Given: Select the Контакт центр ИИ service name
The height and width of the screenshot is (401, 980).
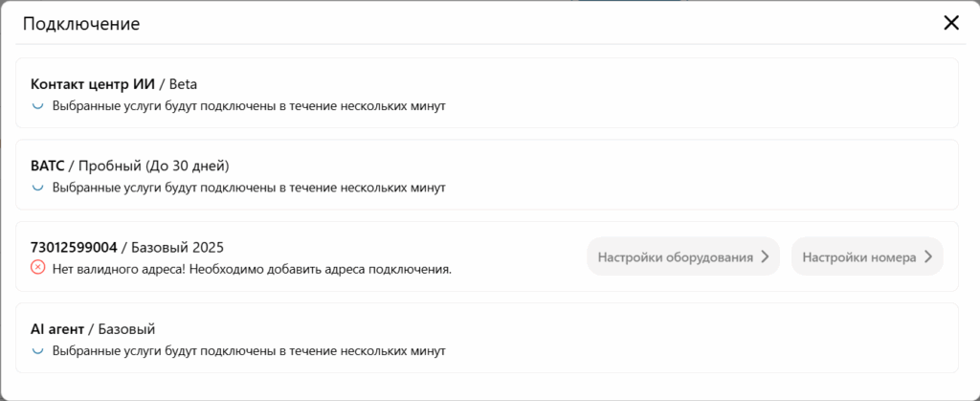Looking at the screenshot, I should click(92, 84).
